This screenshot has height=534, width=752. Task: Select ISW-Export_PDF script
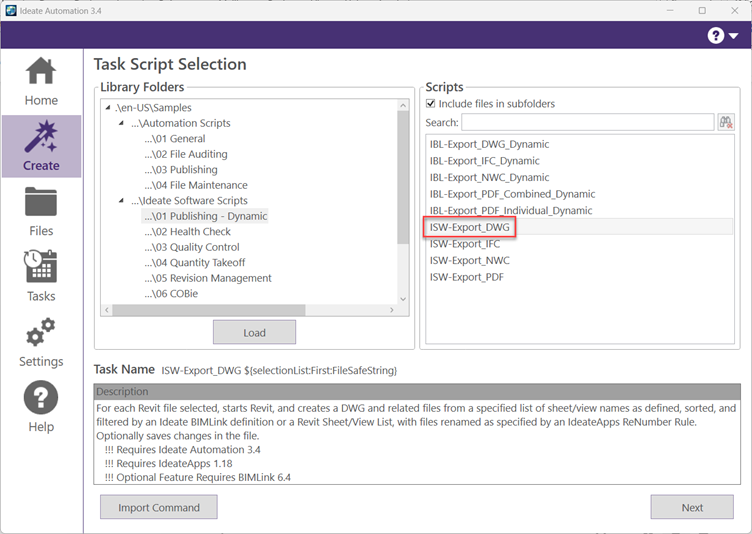point(467,277)
